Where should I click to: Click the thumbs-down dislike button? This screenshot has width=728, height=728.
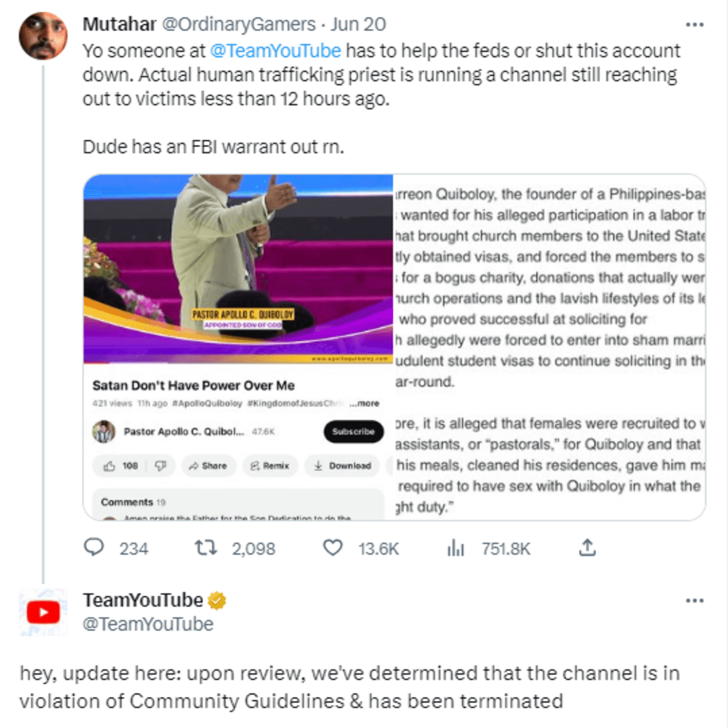160,465
